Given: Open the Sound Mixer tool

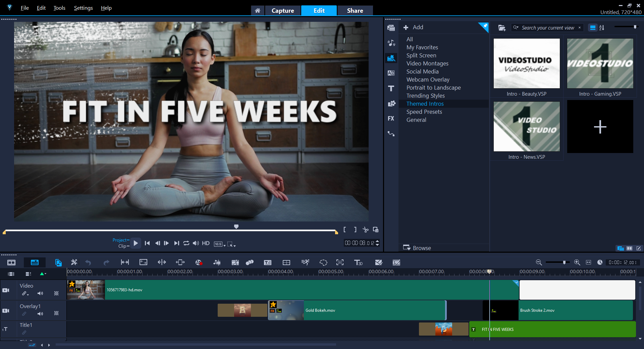Looking at the screenshot, I should click(217, 262).
